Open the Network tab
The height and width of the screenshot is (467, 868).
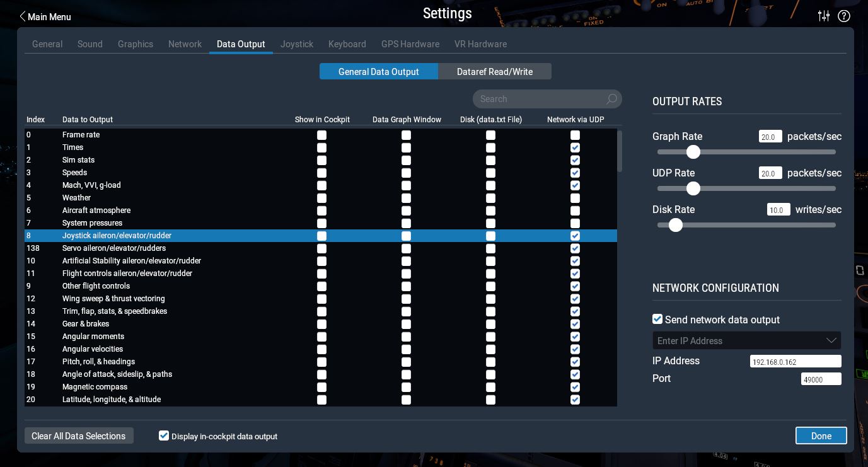coord(185,44)
